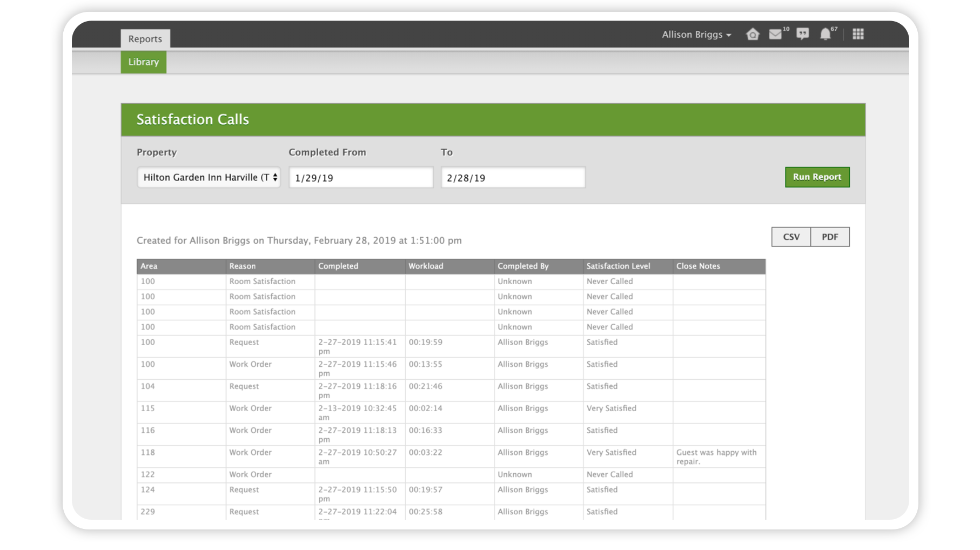Sort by the Satisfaction Level column
The image size is (980, 550).
[x=619, y=266]
